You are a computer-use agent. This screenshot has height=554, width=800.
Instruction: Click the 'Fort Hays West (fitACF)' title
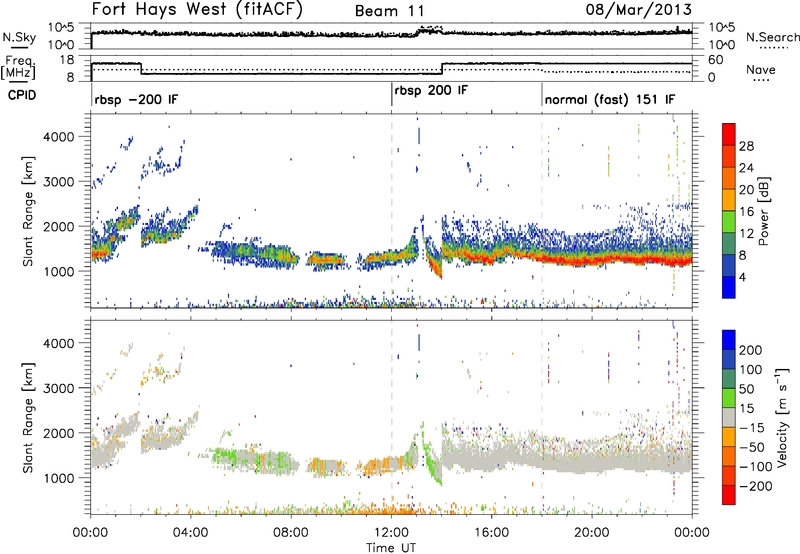(x=197, y=10)
